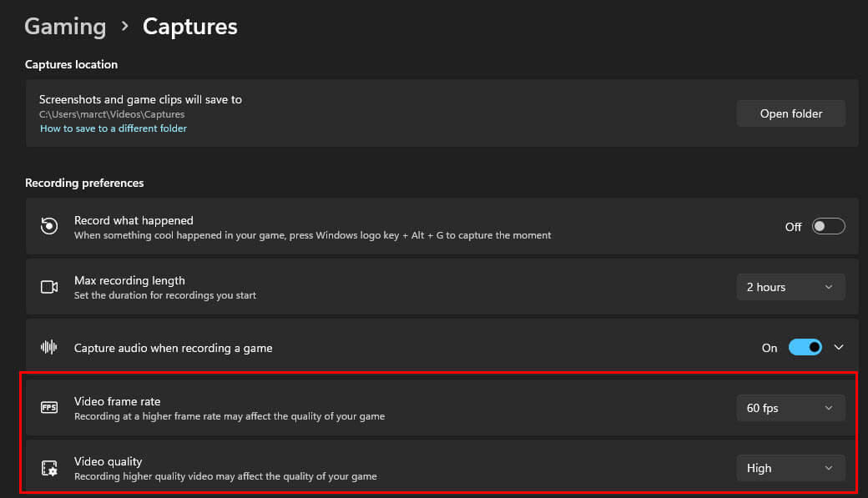Click the Video frame rate setting row
This screenshot has width=868, height=498.
[x=442, y=408]
